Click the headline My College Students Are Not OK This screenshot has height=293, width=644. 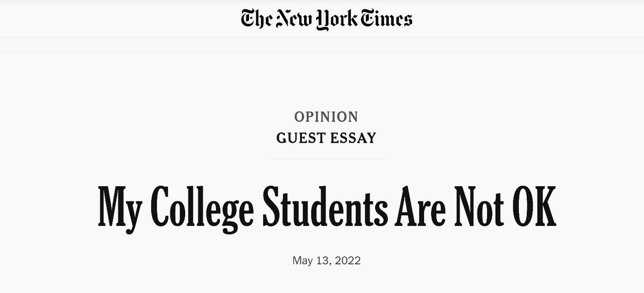coord(327,208)
